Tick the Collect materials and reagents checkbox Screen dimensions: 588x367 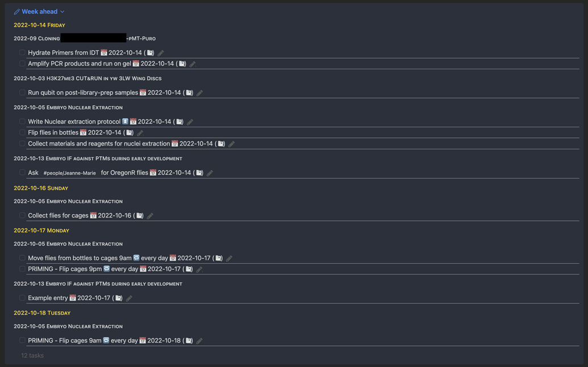click(x=22, y=144)
